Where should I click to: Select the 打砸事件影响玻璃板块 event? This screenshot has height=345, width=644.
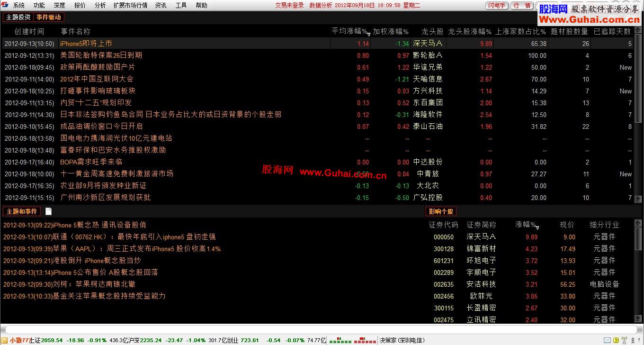98,91
